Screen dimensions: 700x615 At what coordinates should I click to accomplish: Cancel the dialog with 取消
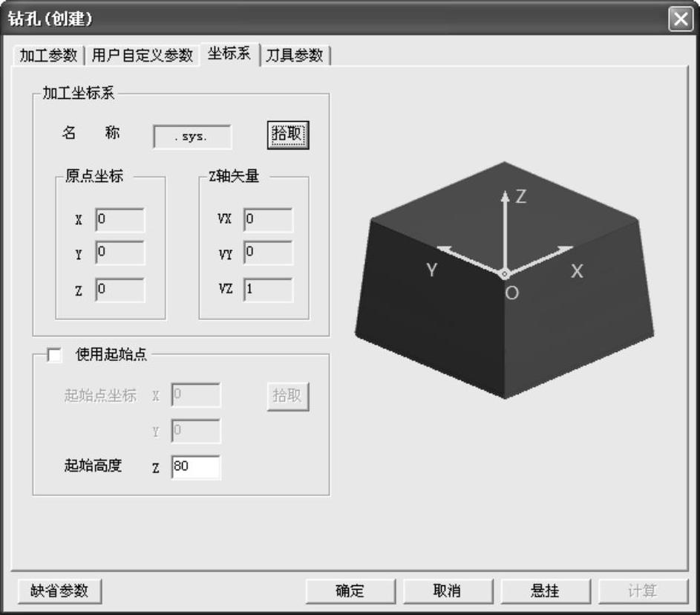pos(447,591)
